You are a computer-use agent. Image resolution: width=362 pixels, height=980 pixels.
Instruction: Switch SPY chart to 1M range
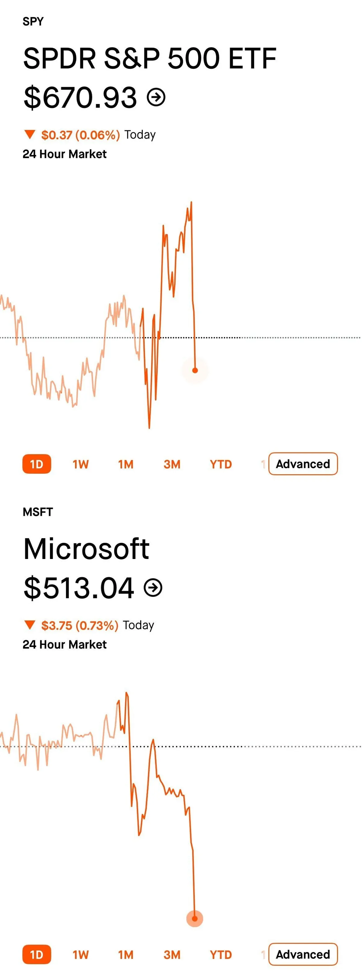pos(125,464)
